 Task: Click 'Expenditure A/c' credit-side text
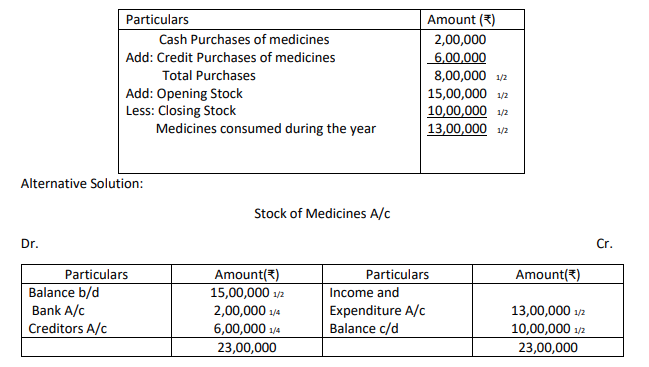coord(377,311)
